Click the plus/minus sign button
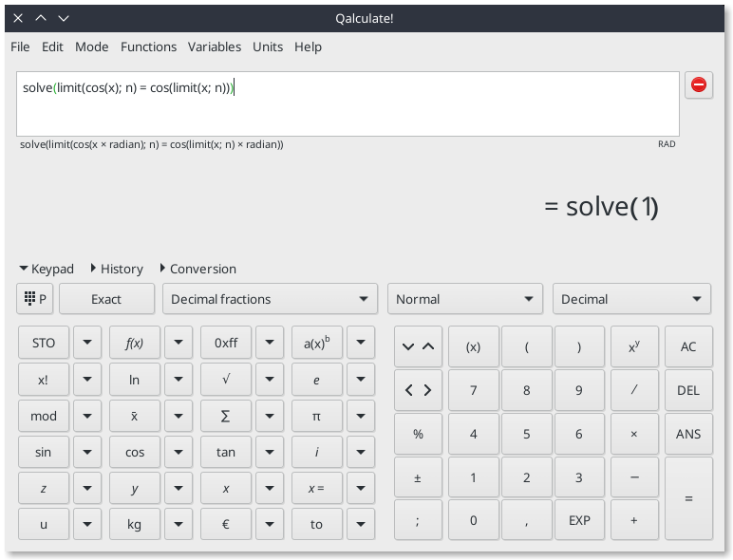This screenshot has width=733, height=560. (x=418, y=477)
